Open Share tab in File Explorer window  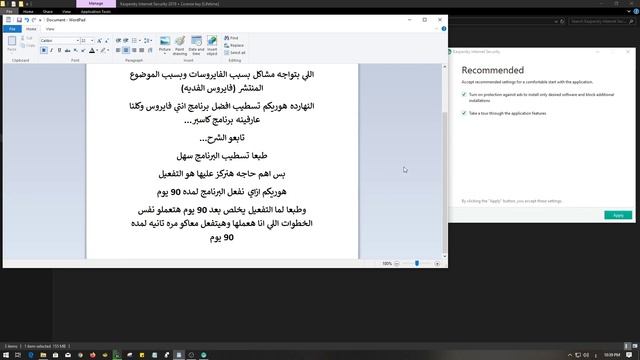tap(47, 12)
